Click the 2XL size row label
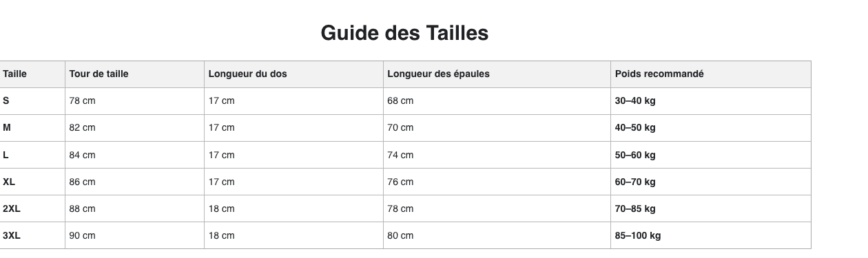The image size is (868, 258). point(32,208)
